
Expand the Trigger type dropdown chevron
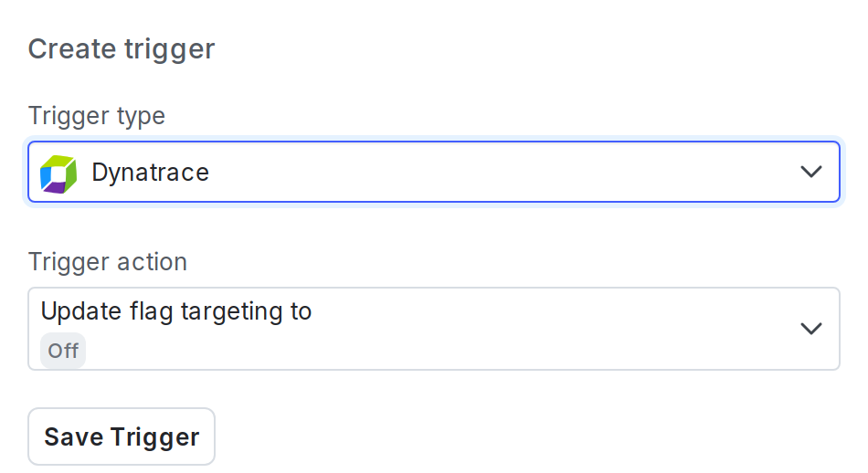(810, 172)
